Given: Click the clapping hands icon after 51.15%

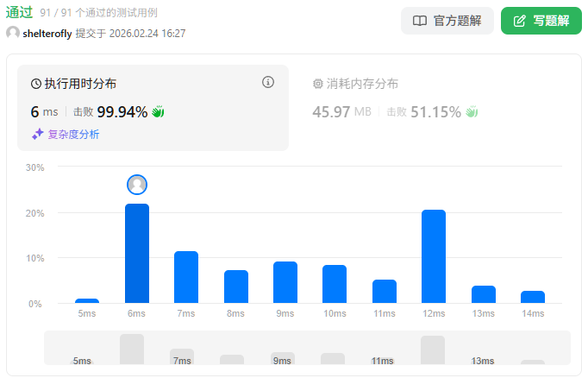Looking at the screenshot, I should (472, 111).
